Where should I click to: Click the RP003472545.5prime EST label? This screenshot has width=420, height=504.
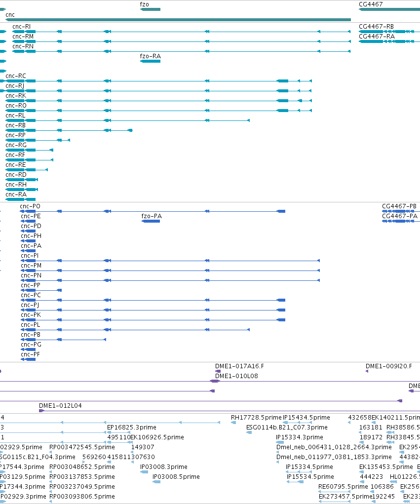[82, 447]
